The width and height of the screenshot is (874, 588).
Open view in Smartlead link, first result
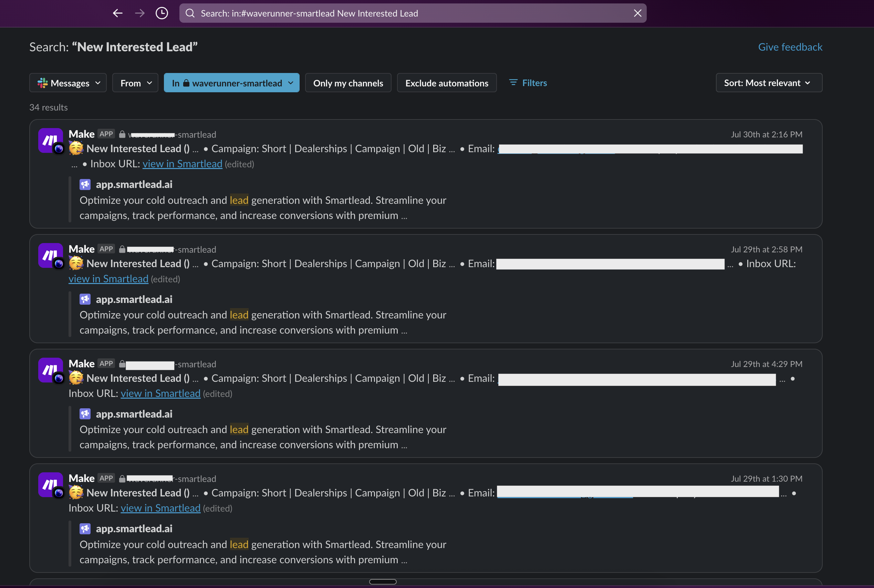click(x=182, y=164)
